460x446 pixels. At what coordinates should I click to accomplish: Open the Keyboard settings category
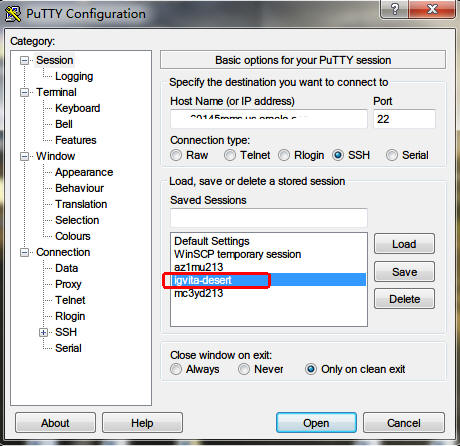coord(77,108)
